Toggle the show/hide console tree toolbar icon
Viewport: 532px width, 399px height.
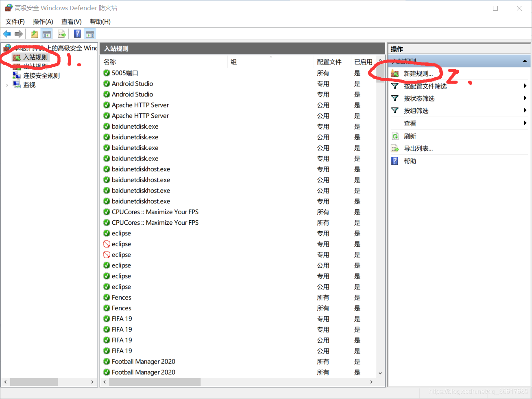pyautogui.click(x=47, y=34)
